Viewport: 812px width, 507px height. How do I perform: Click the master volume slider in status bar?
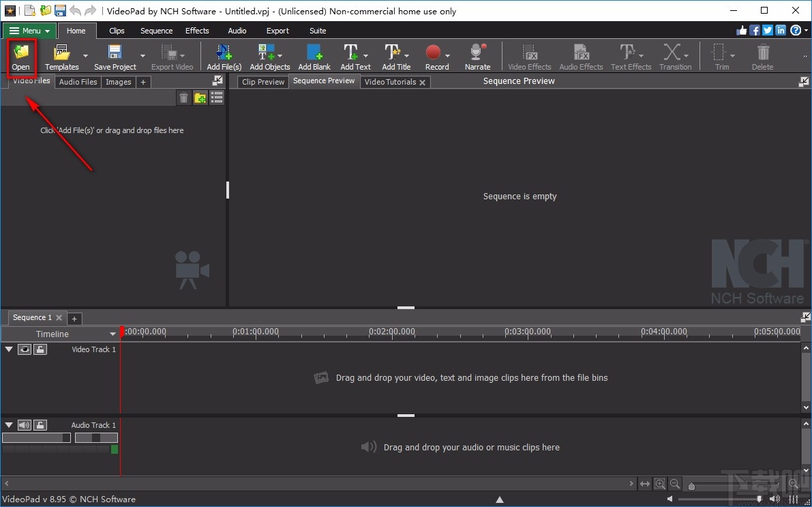click(721, 499)
